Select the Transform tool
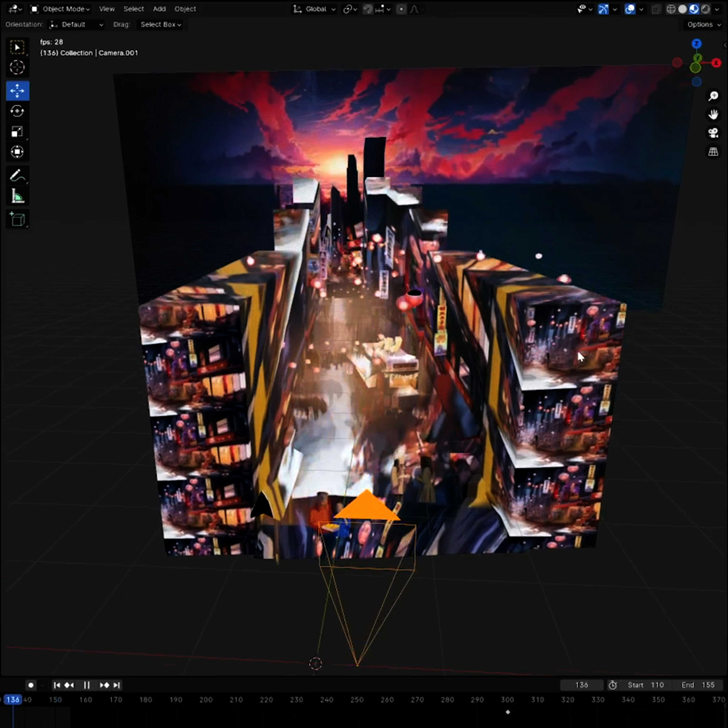Image resolution: width=728 pixels, height=728 pixels. [17, 152]
